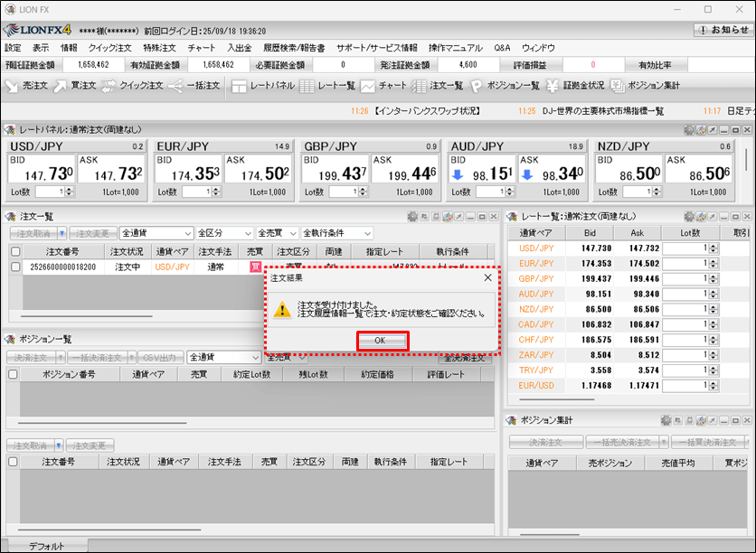Image resolution: width=756 pixels, height=553 pixels.
Task: Open the チャート chart toolbar icon
Action: tap(383, 86)
